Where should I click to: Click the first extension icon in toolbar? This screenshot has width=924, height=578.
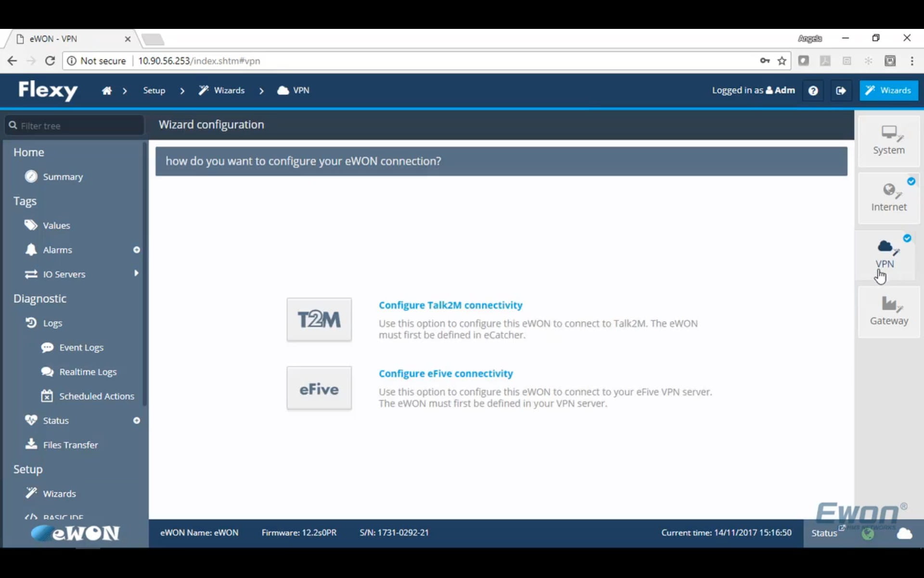tap(803, 61)
